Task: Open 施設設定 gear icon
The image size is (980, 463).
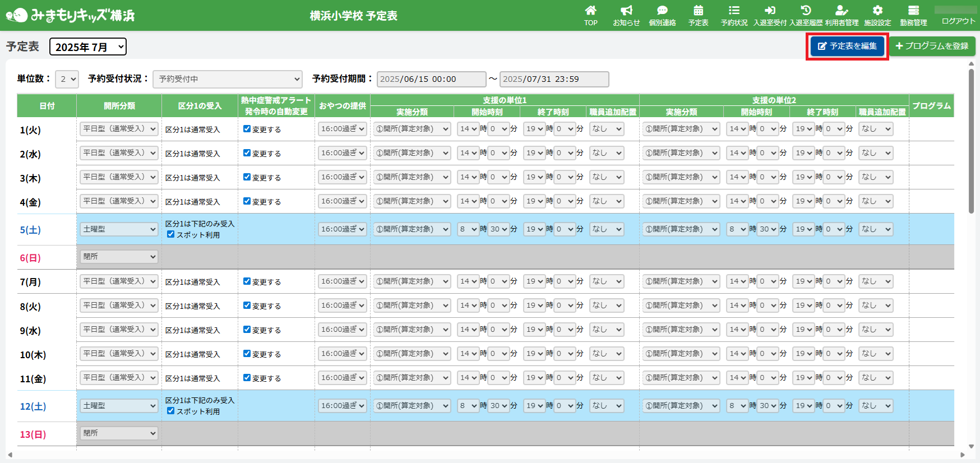Action: [x=877, y=11]
